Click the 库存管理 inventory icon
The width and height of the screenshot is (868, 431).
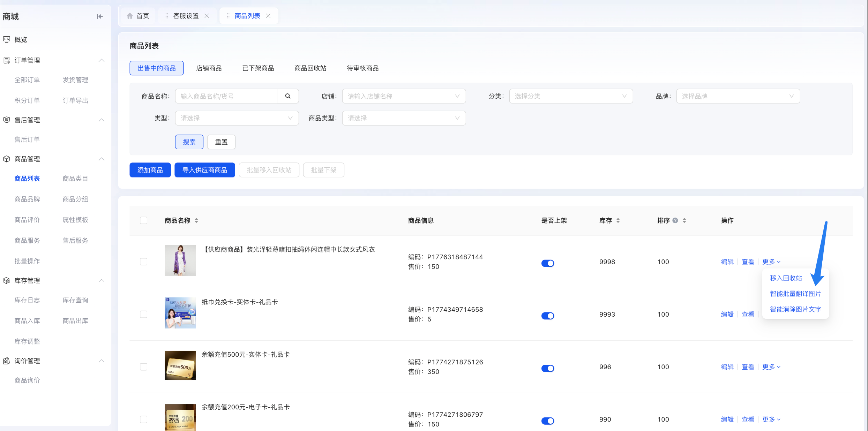[7, 281]
